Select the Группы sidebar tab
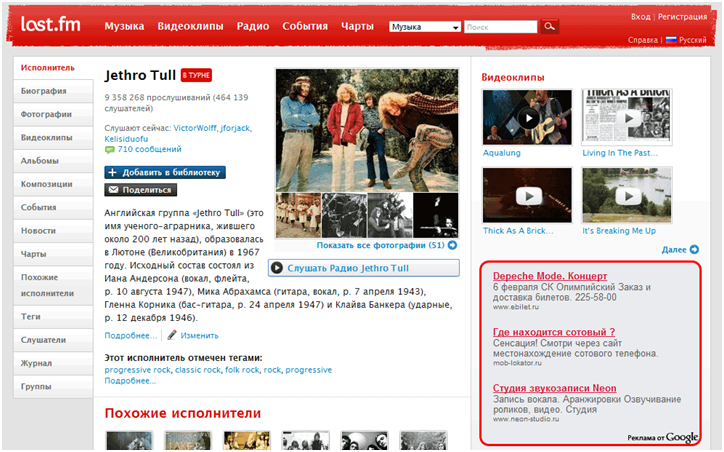The width and height of the screenshot is (724, 452). [54, 386]
